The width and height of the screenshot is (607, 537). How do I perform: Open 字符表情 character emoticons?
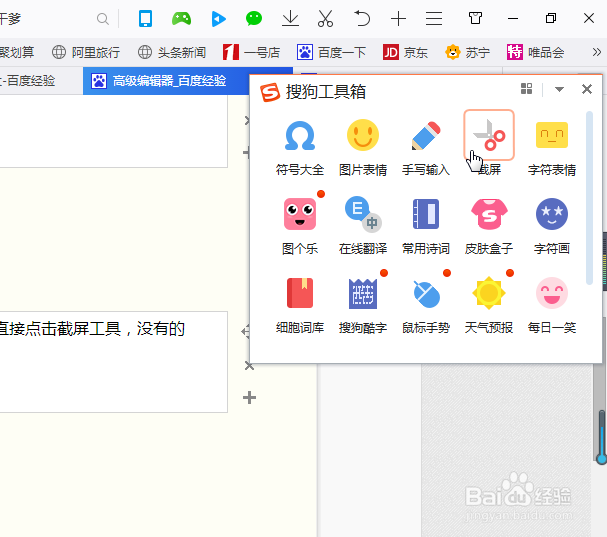click(552, 147)
